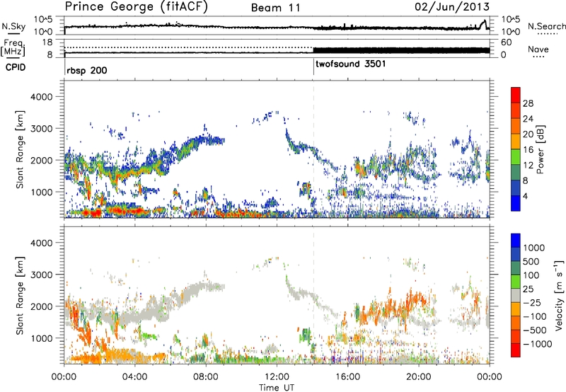Screen dimensions: 566x392
Task: Click the 'twofsound 3501' CPID marker text
Action: [351, 64]
